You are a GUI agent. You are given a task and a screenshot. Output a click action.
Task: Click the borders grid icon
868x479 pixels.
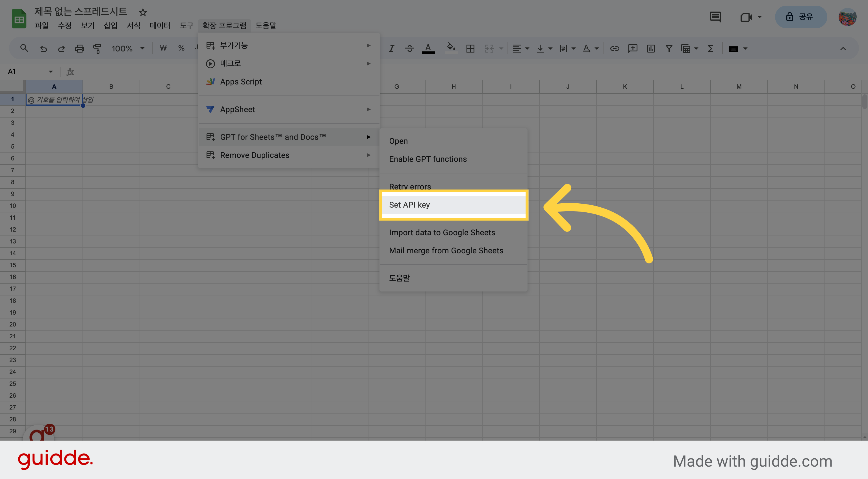tap(470, 49)
